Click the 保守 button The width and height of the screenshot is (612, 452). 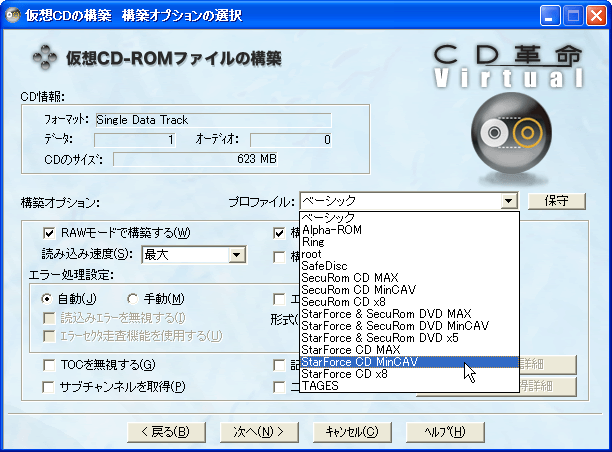(557, 201)
